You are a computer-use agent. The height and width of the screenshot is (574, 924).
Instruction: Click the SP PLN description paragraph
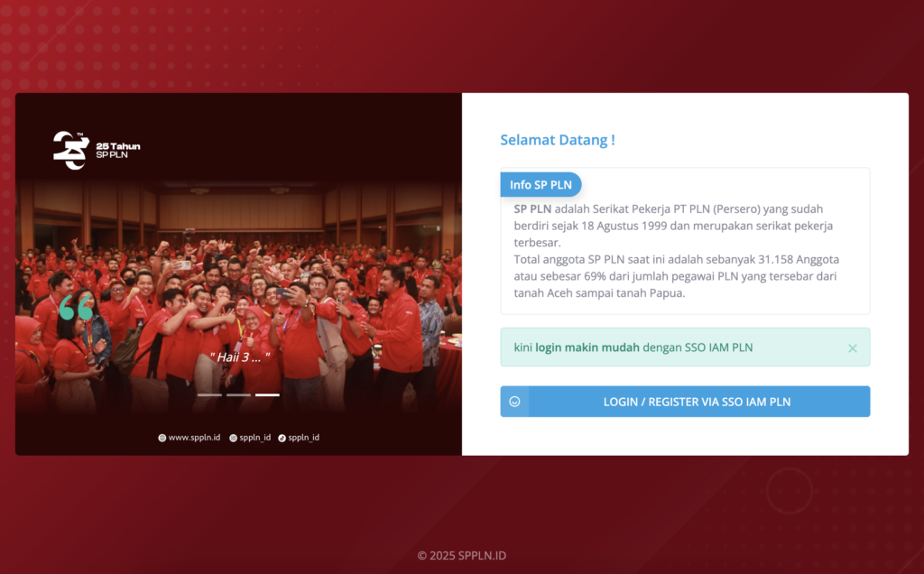pyautogui.click(x=677, y=251)
